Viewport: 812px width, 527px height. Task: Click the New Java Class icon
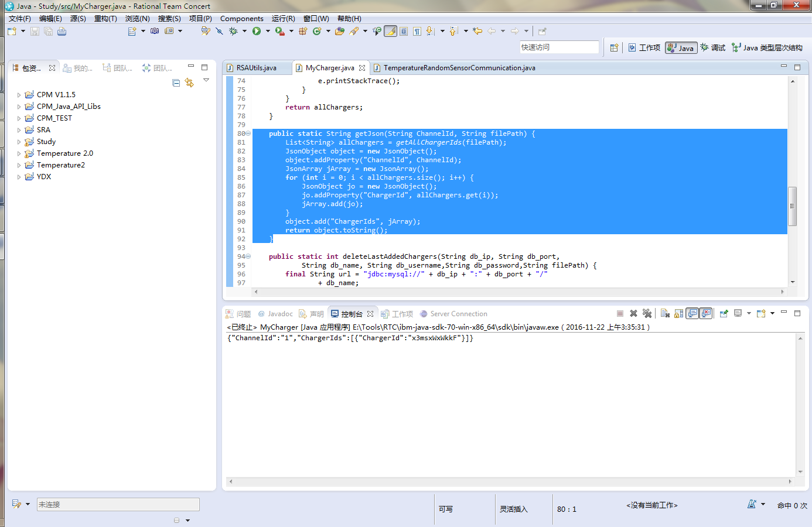click(x=317, y=31)
